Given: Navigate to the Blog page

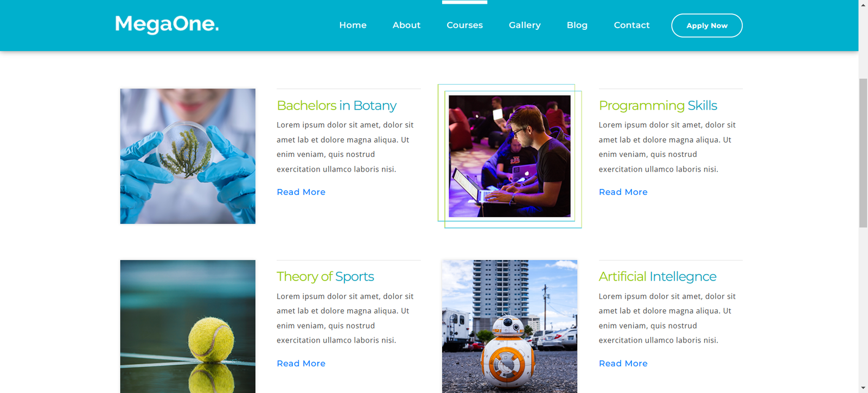Looking at the screenshot, I should [577, 25].
